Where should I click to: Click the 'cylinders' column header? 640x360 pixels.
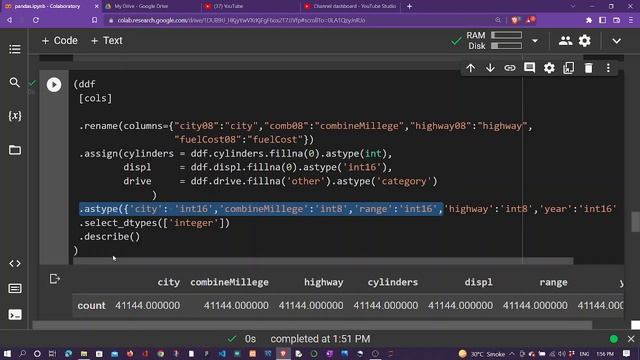[393, 282]
